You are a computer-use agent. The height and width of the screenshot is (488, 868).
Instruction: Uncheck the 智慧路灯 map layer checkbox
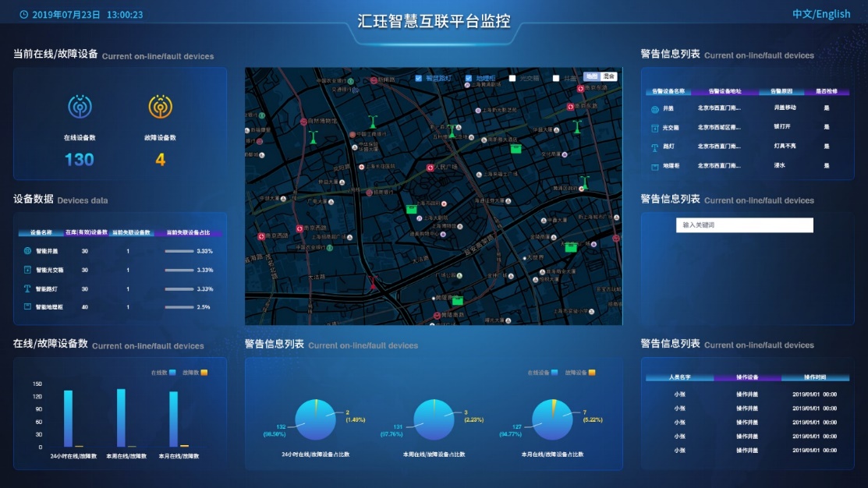tap(419, 78)
